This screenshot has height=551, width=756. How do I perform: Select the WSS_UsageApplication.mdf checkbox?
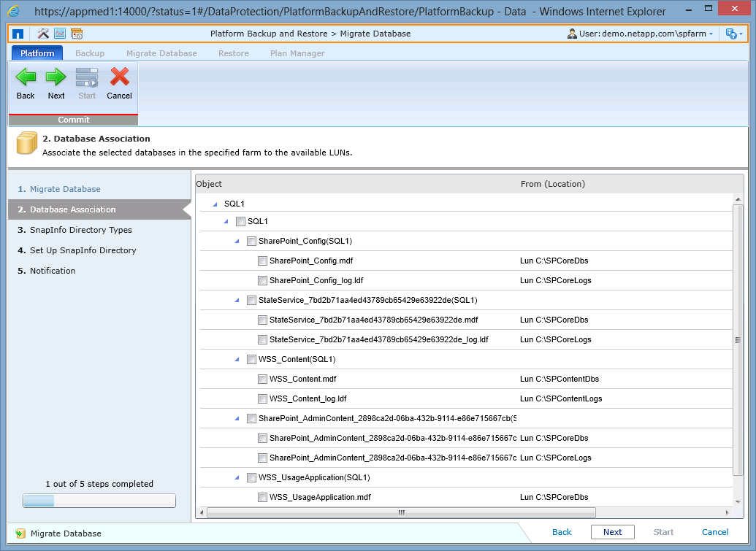coord(263,497)
